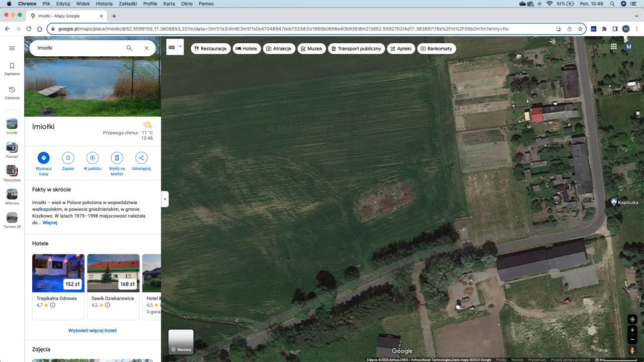Click the Warunki footer link
This screenshot has height=362, width=644.
[517, 359]
